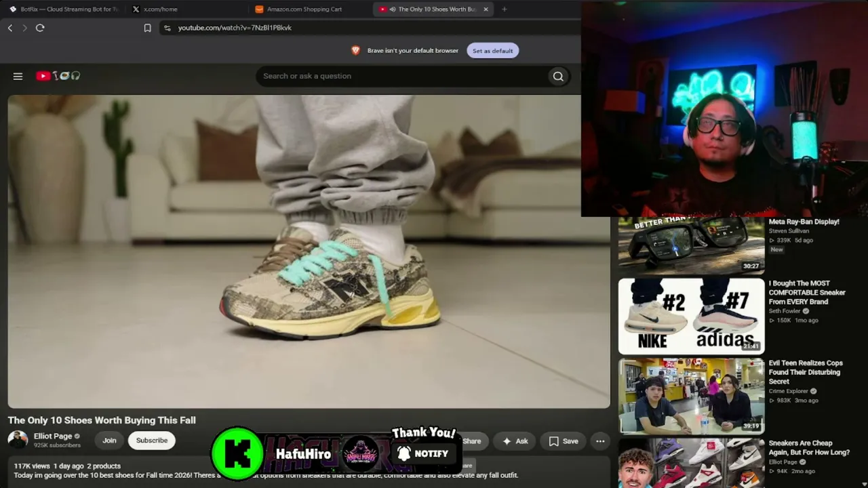Click the 'Brave isn't your default browser' notice
The height and width of the screenshot is (488, 868).
coord(413,51)
